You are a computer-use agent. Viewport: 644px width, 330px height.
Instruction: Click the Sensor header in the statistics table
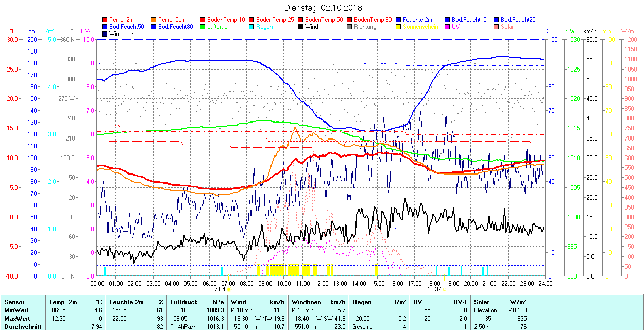[x=14, y=302]
